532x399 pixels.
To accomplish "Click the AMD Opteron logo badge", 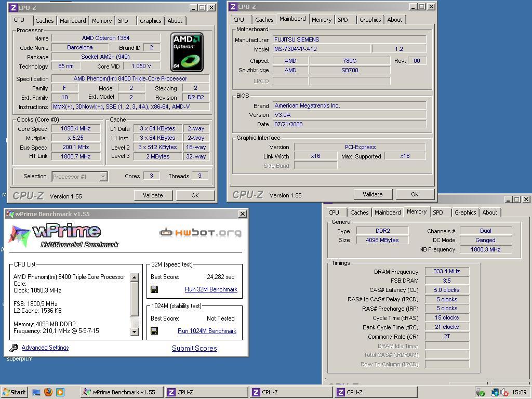I will (187, 52).
